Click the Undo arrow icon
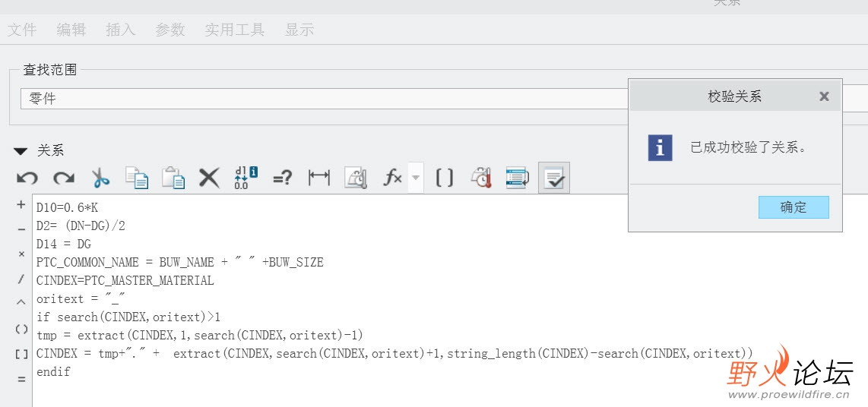Viewport: 868px width, 407px height. (27, 178)
